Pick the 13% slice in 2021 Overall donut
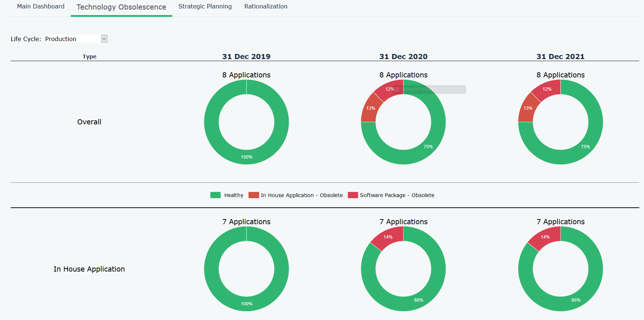644x320 pixels. pyautogui.click(x=527, y=108)
